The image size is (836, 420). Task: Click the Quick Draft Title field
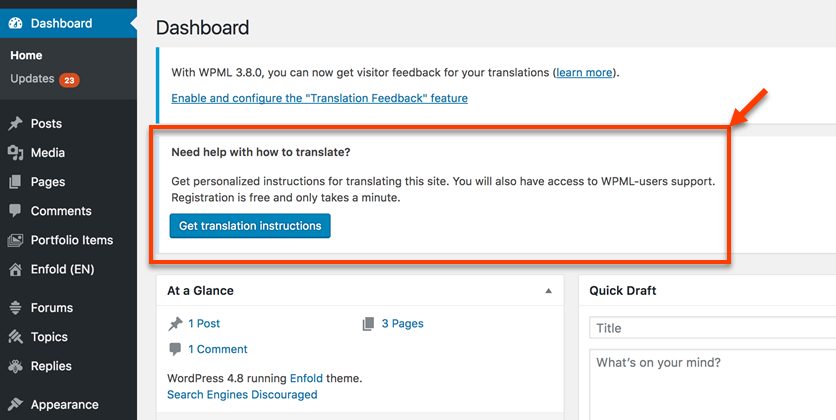[712, 328]
